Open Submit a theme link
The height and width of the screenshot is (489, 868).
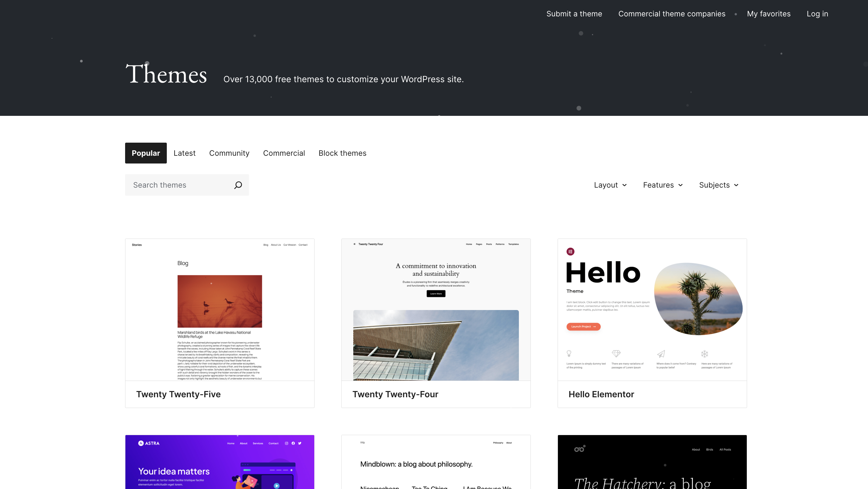point(574,14)
